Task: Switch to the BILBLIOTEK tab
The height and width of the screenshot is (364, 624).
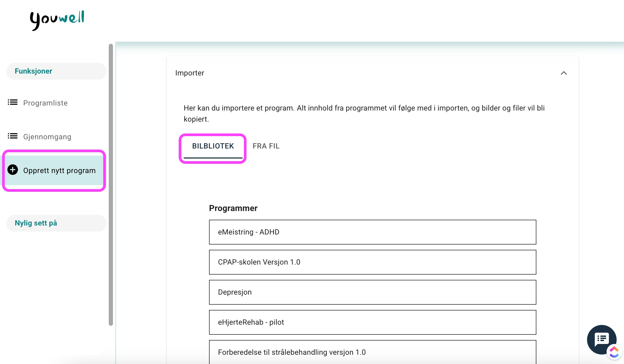Action: [213, 146]
